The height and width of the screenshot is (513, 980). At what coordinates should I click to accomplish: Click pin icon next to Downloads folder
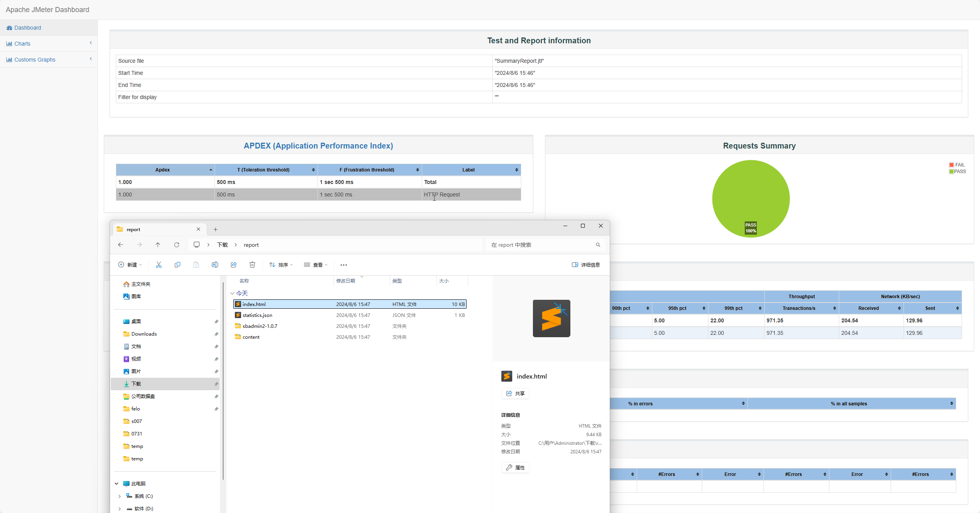coord(216,334)
